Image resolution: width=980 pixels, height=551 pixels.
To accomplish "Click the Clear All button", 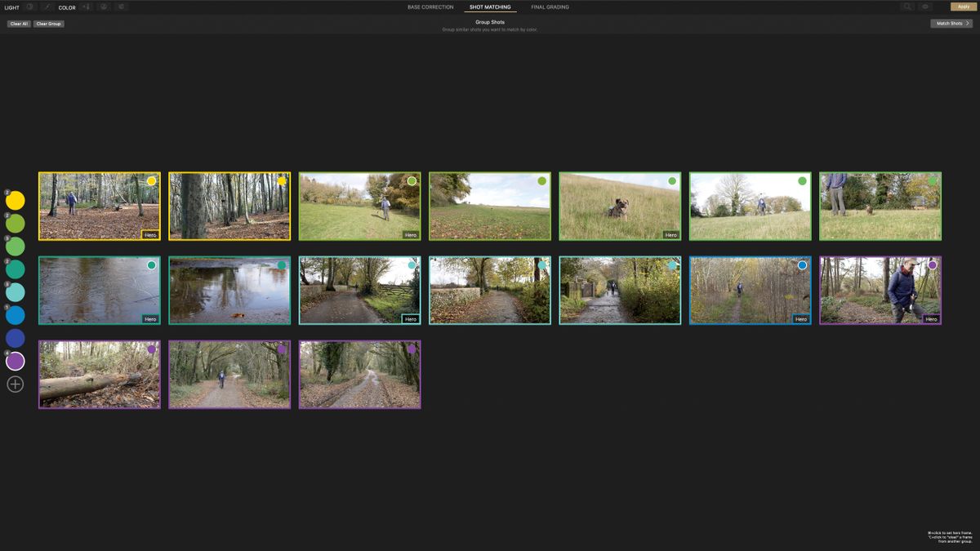I will [18, 23].
